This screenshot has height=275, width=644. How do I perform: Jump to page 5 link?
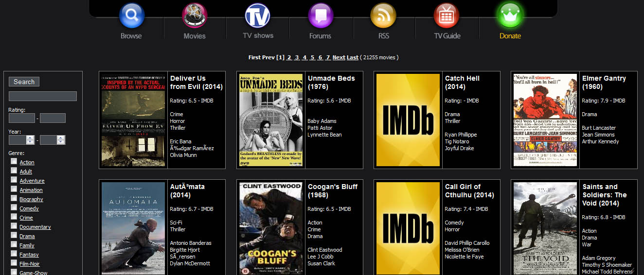point(312,57)
